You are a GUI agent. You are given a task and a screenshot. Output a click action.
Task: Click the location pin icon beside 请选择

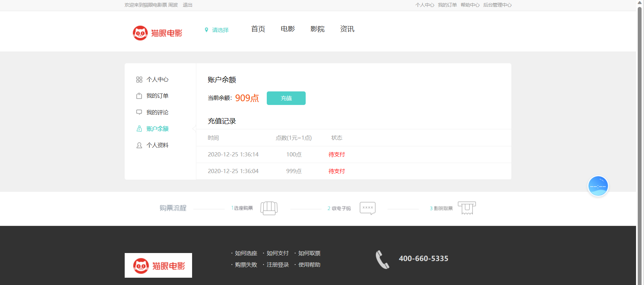click(x=206, y=30)
